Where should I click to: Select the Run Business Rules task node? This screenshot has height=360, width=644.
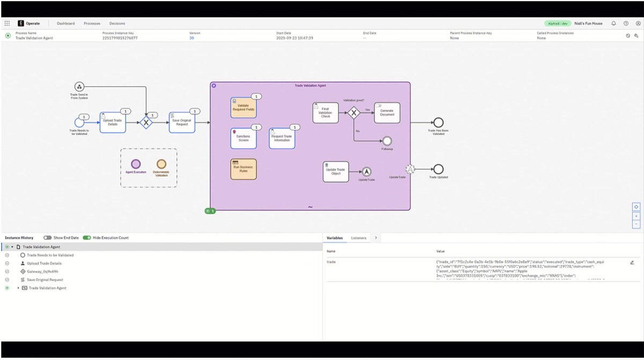(243, 169)
